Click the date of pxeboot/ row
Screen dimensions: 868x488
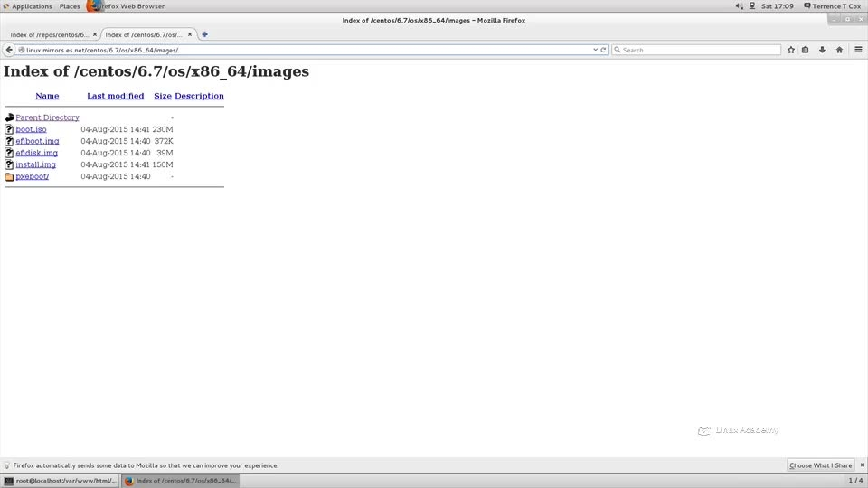(115, 176)
